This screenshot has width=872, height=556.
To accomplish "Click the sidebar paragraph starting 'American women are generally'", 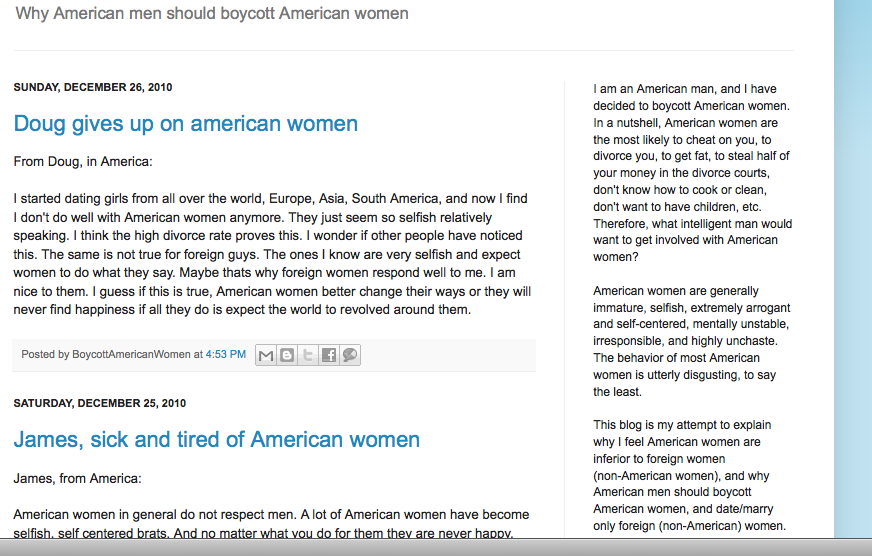I will pos(692,341).
